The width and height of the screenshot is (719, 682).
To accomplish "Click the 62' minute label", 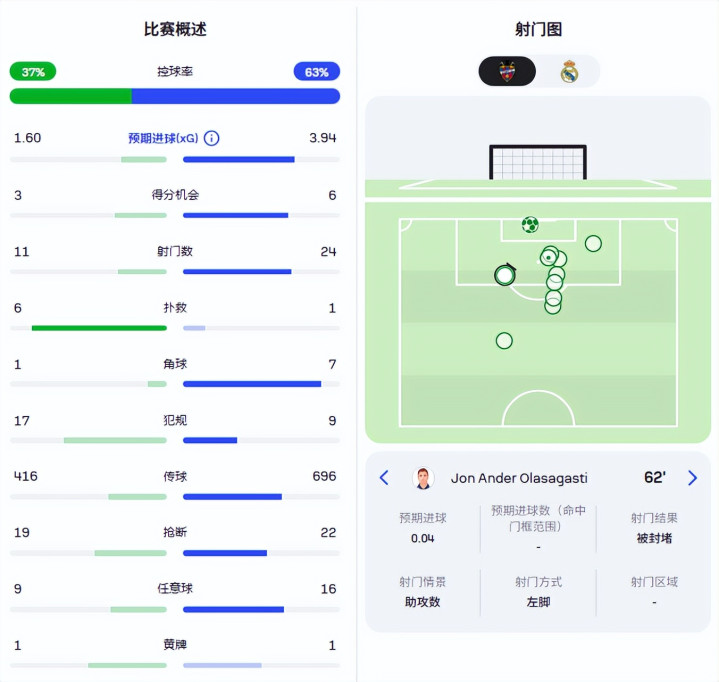I will (655, 478).
